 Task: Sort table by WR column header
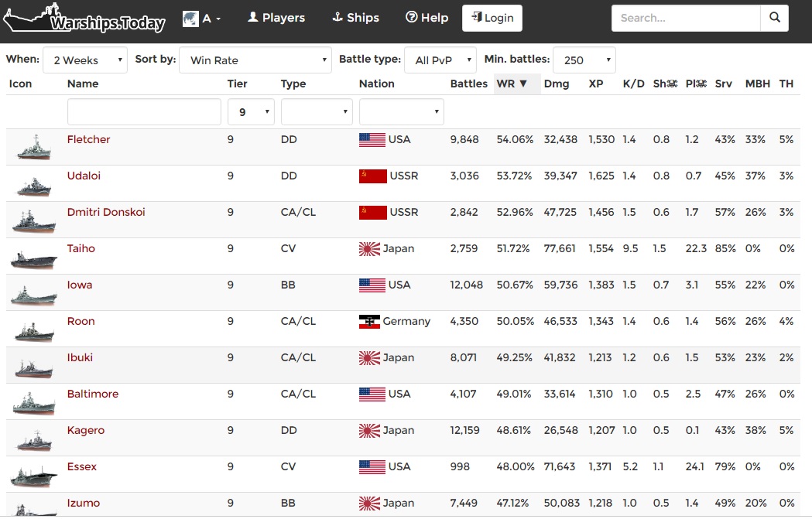coord(512,84)
